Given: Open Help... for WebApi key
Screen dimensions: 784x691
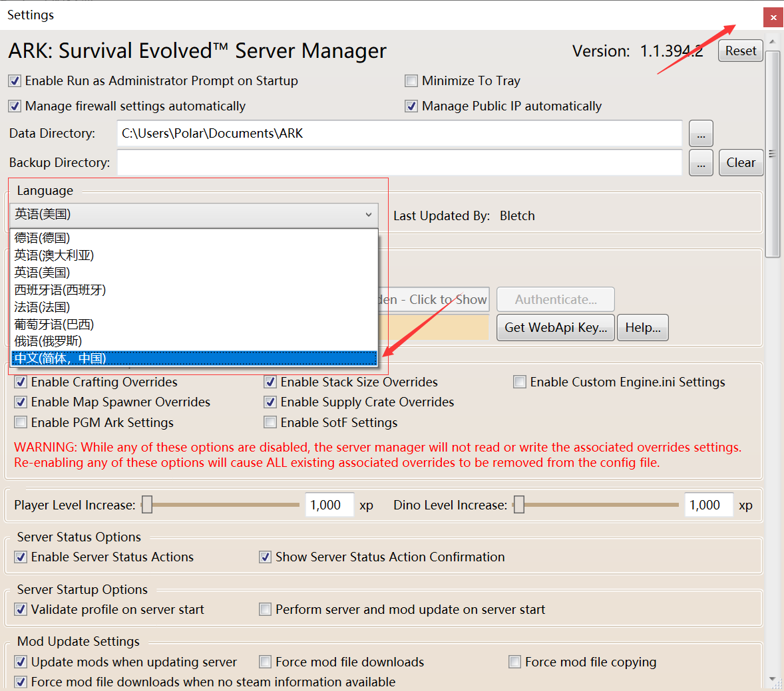Looking at the screenshot, I should pyautogui.click(x=643, y=328).
